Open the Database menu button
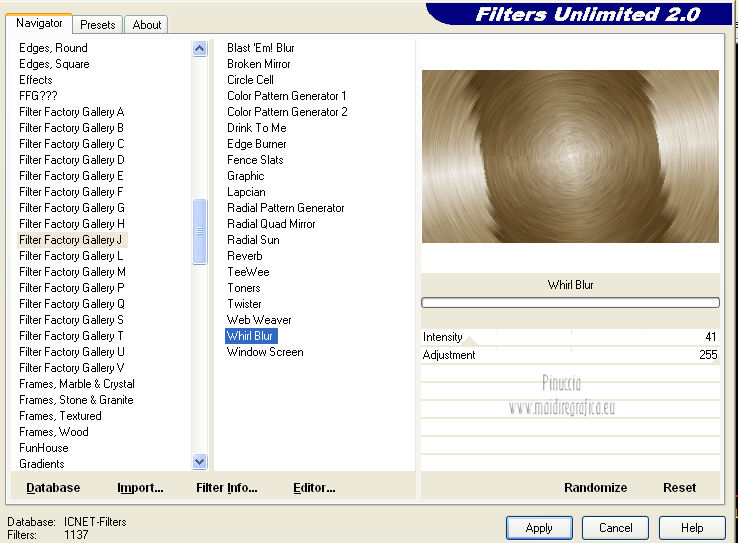 [x=53, y=487]
